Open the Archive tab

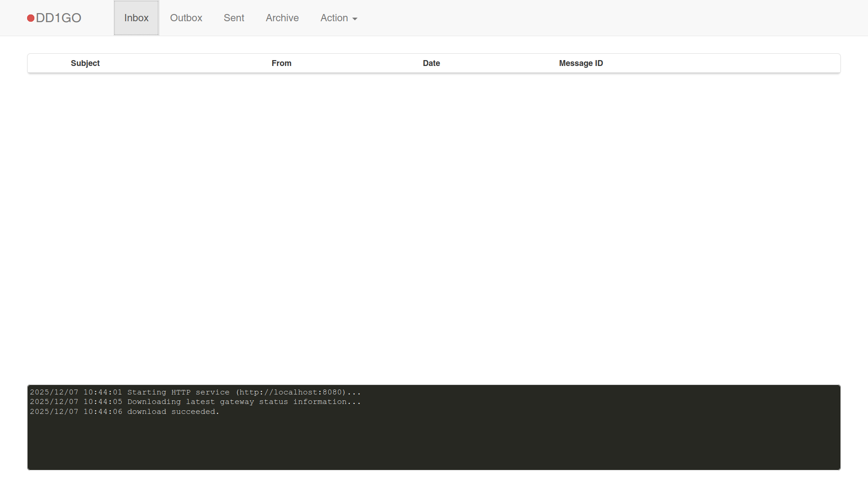pos(282,18)
